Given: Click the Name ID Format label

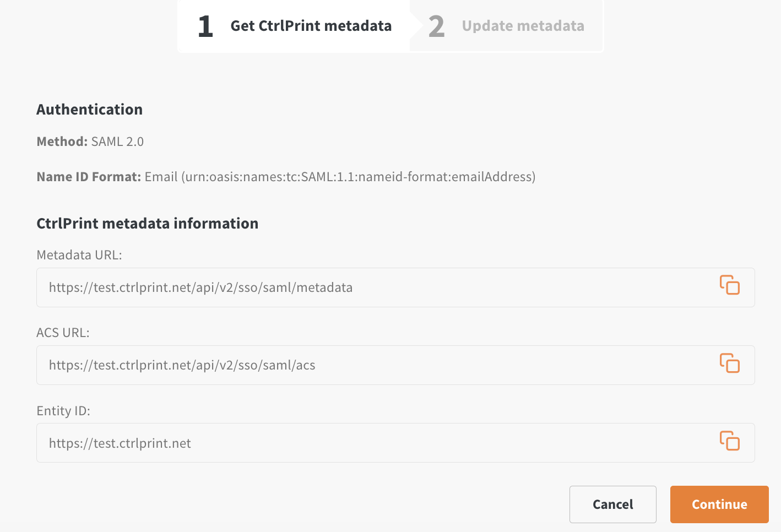Looking at the screenshot, I should pyautogui.click(x=89, y=177).
